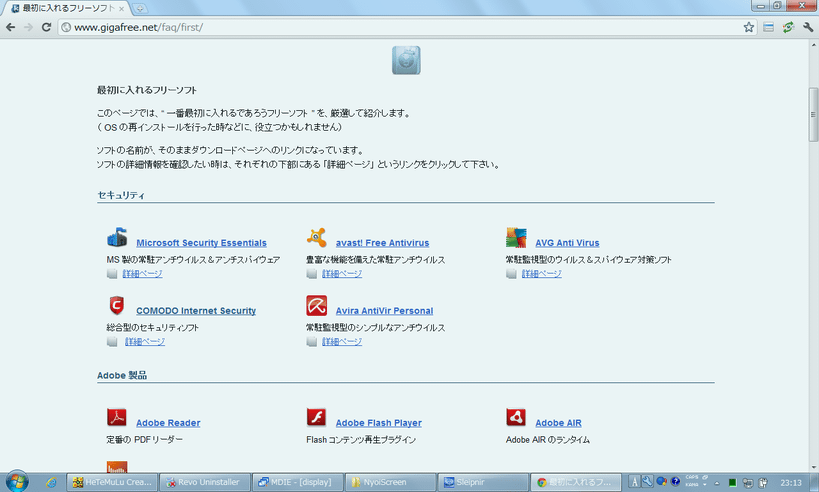This screenshot has width=819, height=492.
Task: Open 詳細ページ link under Avira AntiVir Personal
Action: point(342,342)
